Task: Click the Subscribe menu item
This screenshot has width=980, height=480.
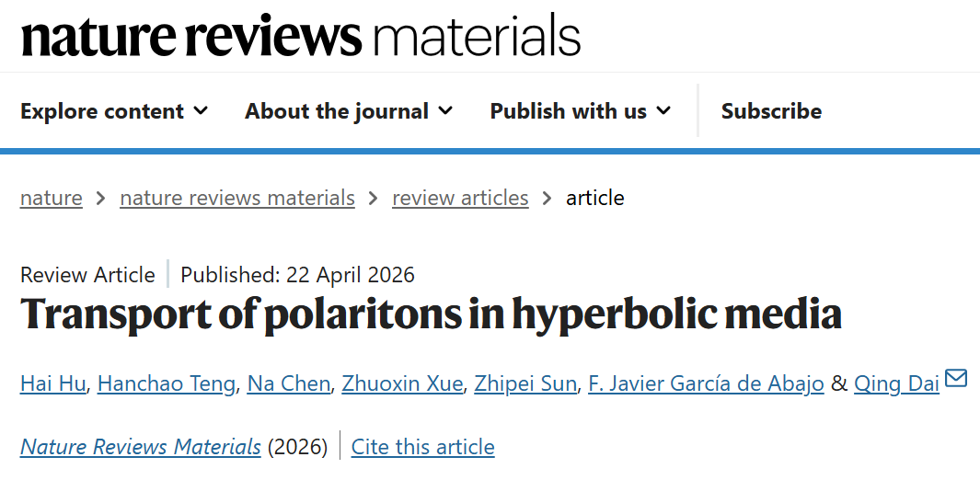Action: (x=771, y=111)
